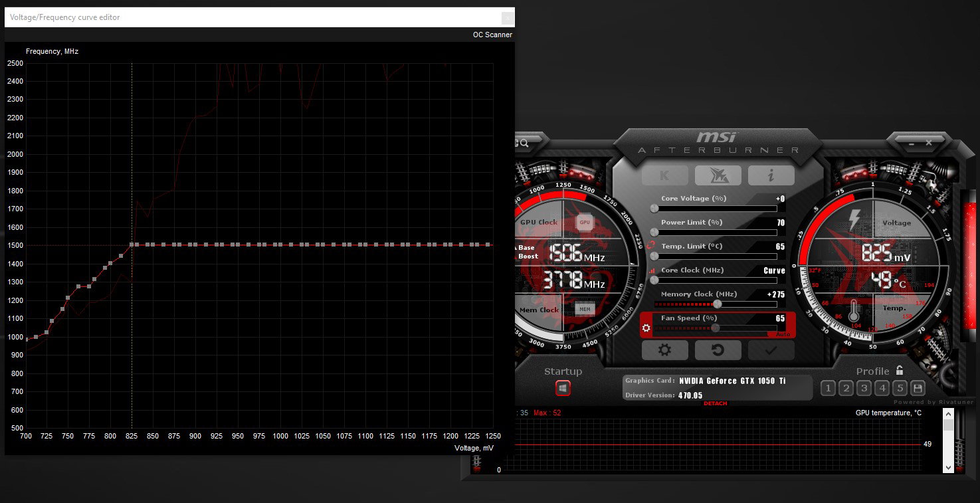
Task: Click the Power Limit value "70"
Action: coord(781,223)
